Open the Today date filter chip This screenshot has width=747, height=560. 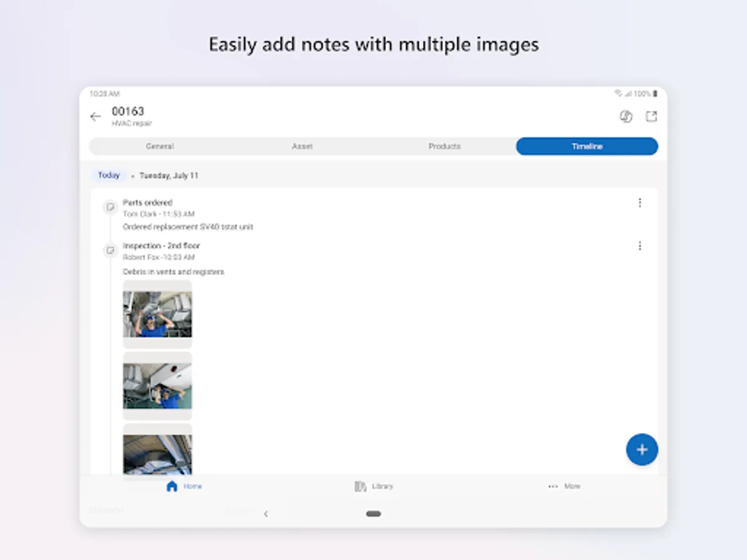(109, 175)
